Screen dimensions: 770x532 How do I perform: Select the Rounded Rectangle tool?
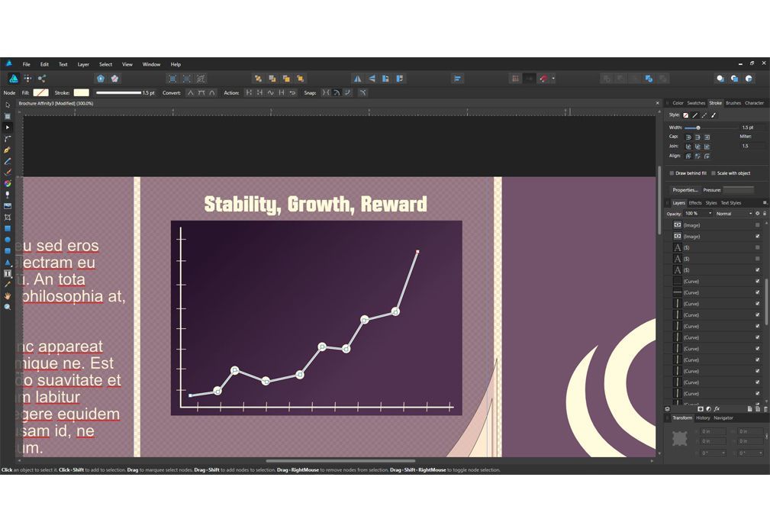tap(8, 251)
